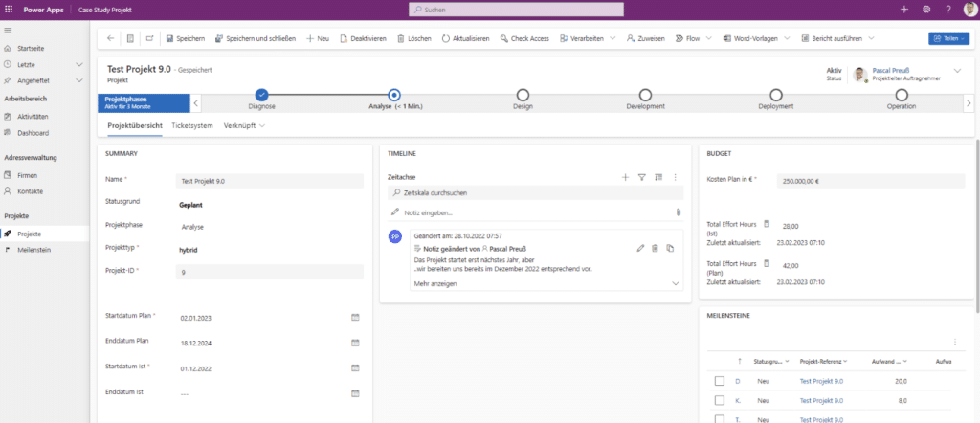Click the timeline sort order icon
Image resolution: width=980 pixels, height=423 pixels.
point(658,177)
